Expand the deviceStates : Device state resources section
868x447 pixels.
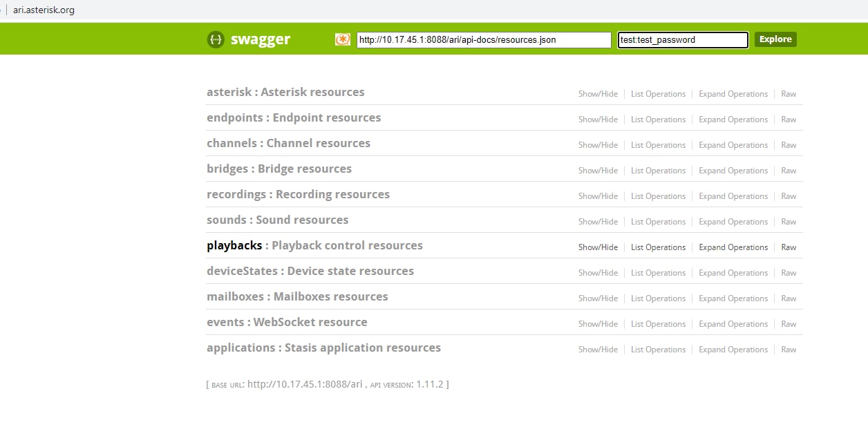310,271
